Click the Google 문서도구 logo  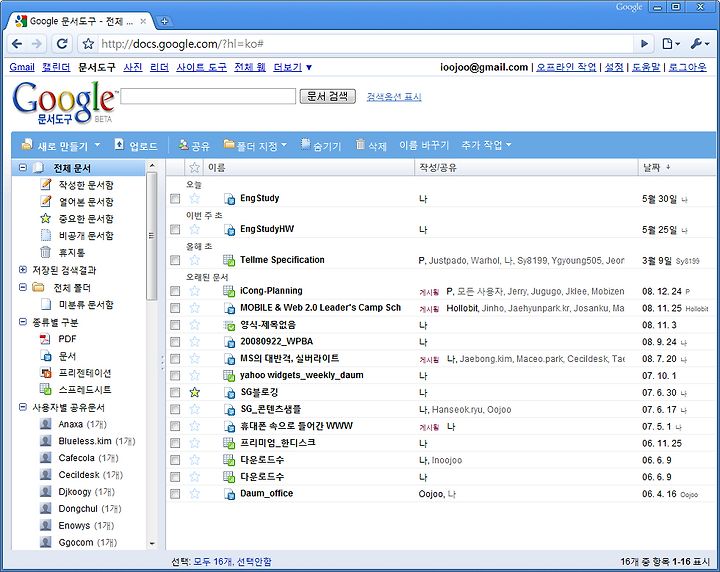click(63, 102)
